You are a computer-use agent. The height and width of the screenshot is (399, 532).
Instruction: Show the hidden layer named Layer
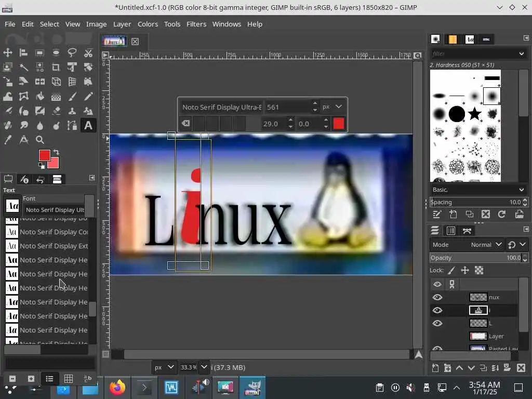pos(437,336)
